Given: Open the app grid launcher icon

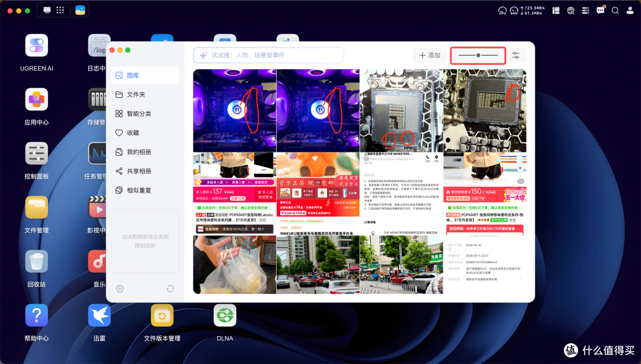Looking at the screenshot, I should coord(60,10).
